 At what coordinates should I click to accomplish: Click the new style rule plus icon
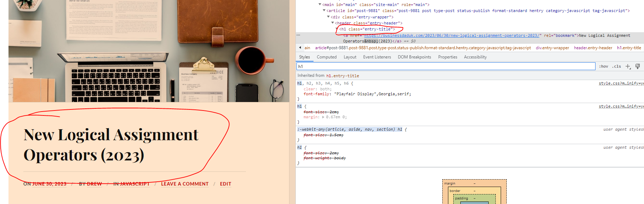[x=628, y=67]
